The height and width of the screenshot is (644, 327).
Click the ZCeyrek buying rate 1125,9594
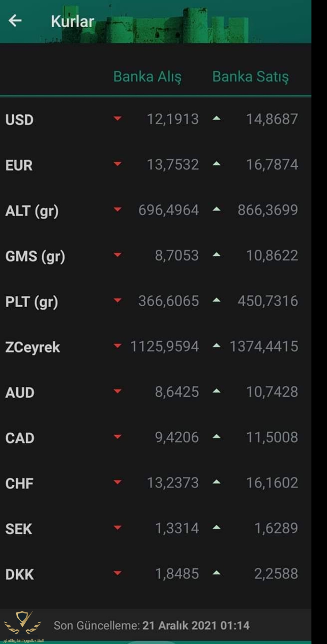164,346
